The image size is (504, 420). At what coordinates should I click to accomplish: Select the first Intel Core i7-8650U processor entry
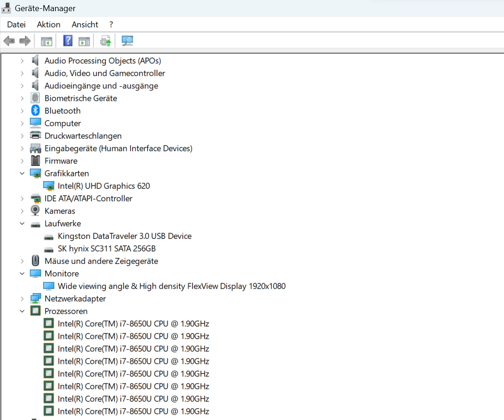coord(133,324)
